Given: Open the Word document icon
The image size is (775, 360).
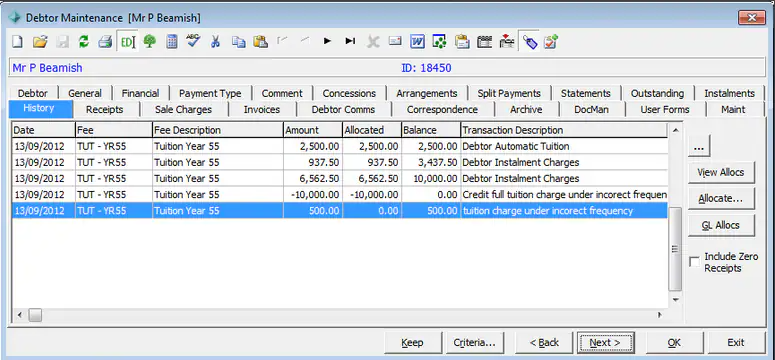Looking at the screenshot, I should [417, 42].
